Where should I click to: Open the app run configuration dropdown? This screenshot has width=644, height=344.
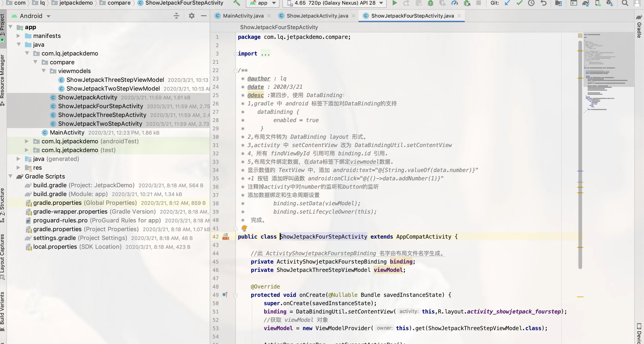point(262,3)
